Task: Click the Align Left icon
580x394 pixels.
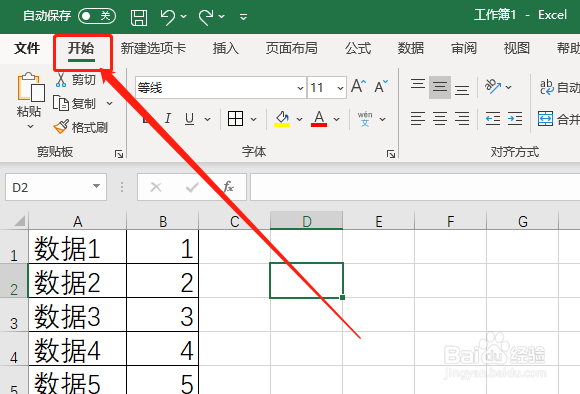Action: point(418,119)
